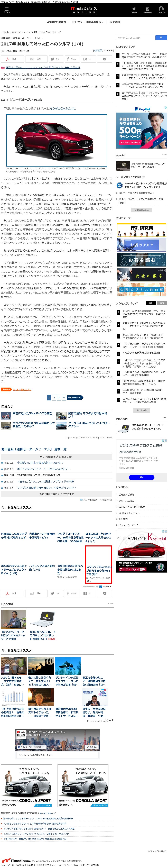Click the blue search magnifier button
The width and height of the screenshot is (168, 868).
[161, 37]
